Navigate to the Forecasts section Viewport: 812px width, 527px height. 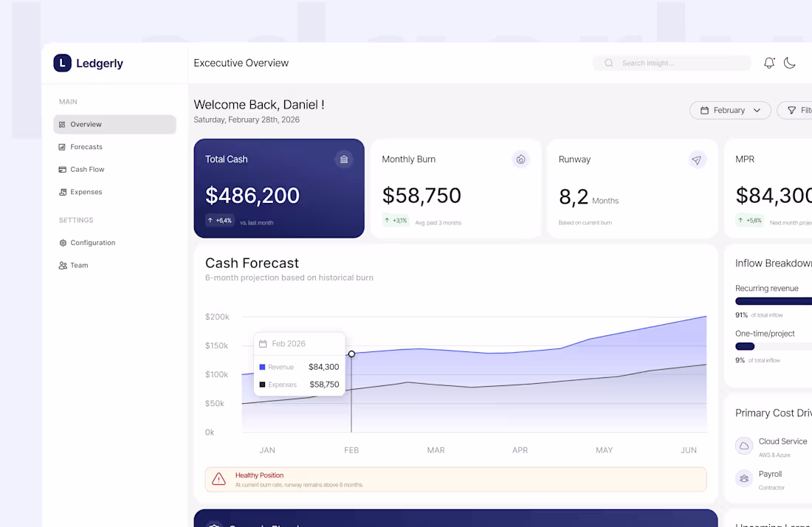(86, 146)
